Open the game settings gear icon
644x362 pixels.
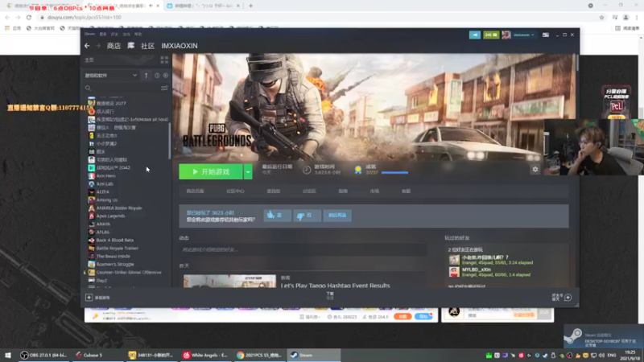point(535,169)
